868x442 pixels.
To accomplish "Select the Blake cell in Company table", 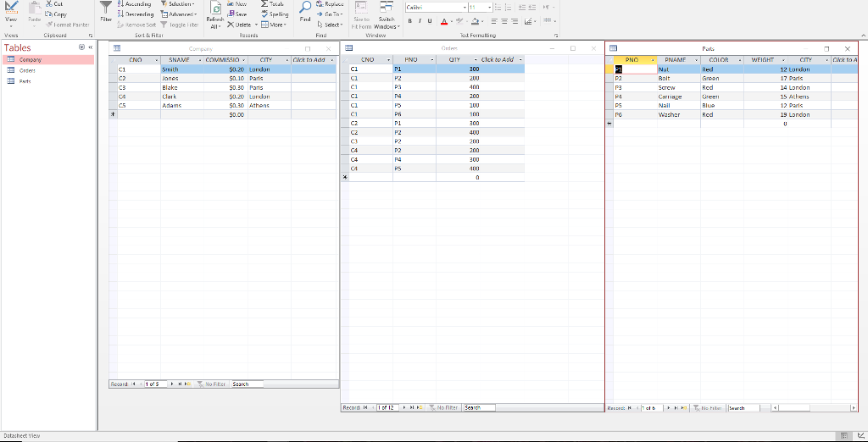I will [182, 87].
